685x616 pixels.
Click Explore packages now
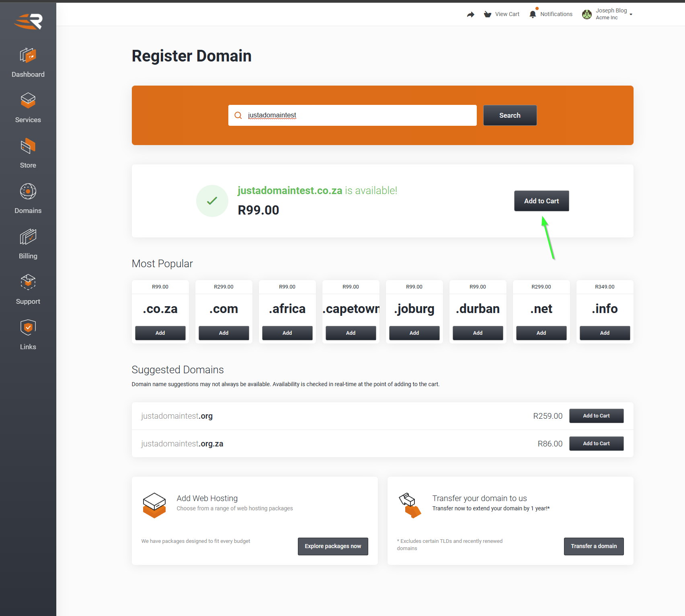coord(332,546)
